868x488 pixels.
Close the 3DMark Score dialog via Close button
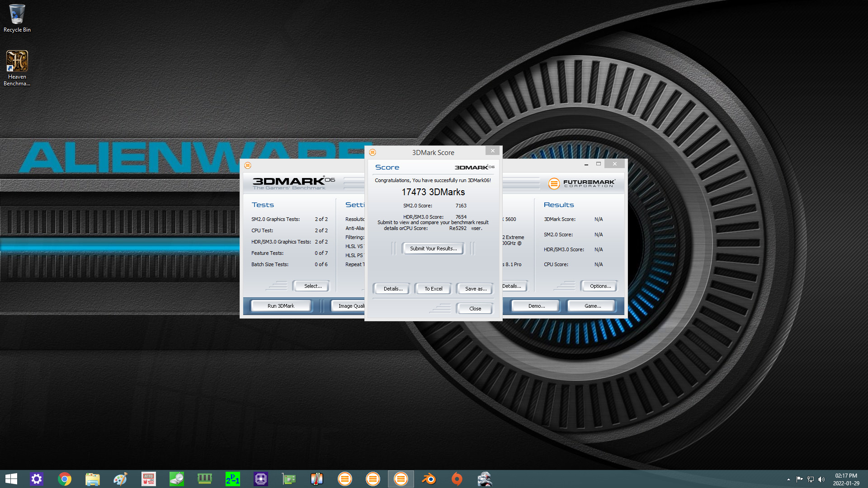click(475, 309)
